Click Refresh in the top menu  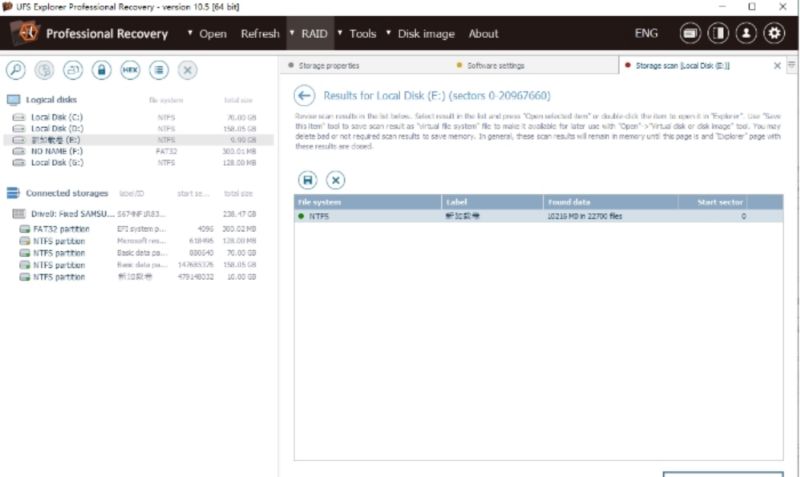pos(260,34)
